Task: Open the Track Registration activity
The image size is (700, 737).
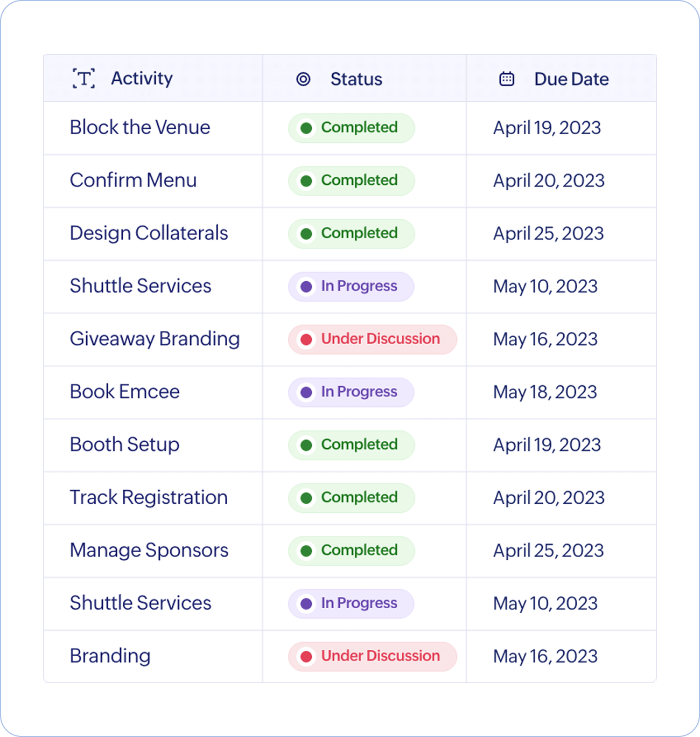Action: tap(149, 497)
